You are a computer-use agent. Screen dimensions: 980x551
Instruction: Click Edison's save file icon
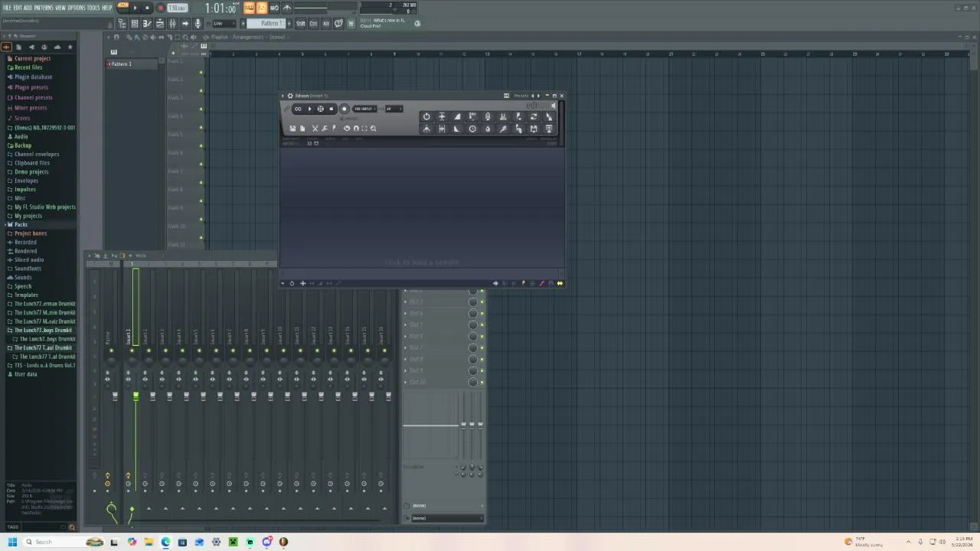click(292, 129)
